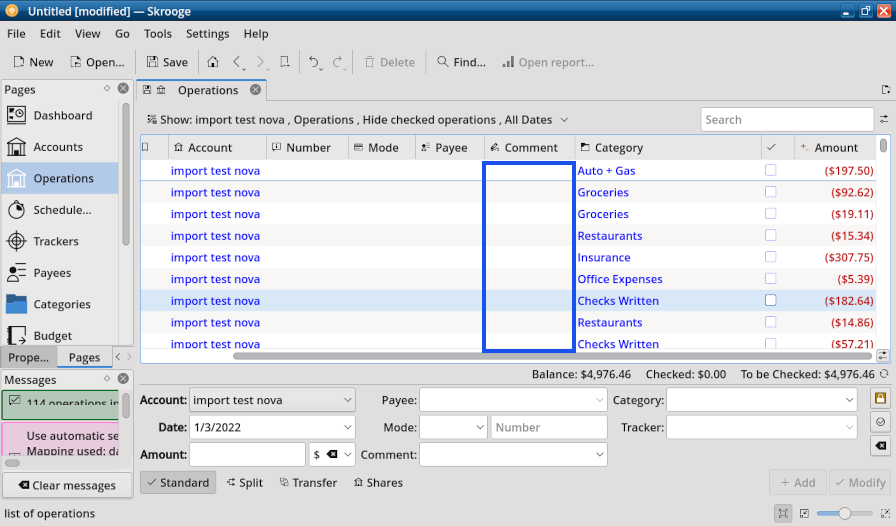The width and height of the screenshot is (896, 526).
Task: Check the Auto + Gas operation checkbox
Action: point(770,171)
